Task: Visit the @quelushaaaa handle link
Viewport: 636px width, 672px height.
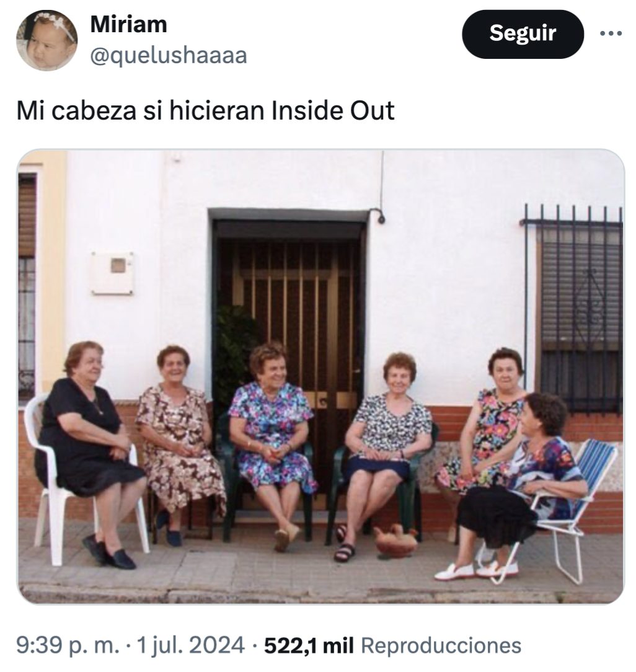Action: click(169, 56)
